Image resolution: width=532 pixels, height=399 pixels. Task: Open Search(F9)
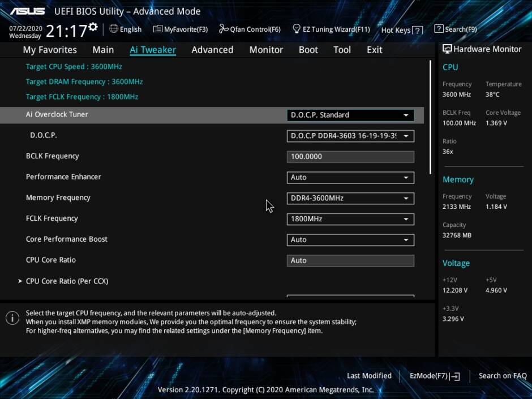click(456, 29)
